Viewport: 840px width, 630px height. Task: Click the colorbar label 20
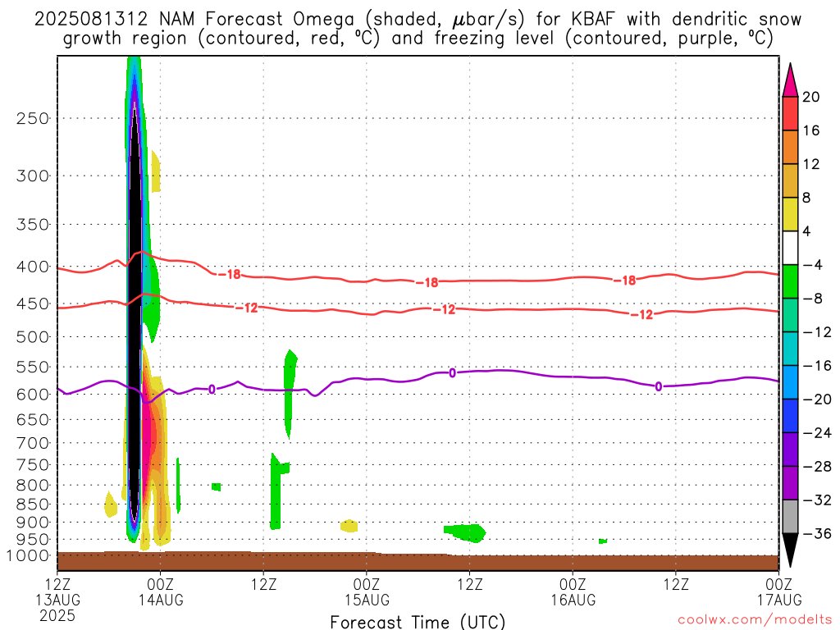[x=811, y=97]
